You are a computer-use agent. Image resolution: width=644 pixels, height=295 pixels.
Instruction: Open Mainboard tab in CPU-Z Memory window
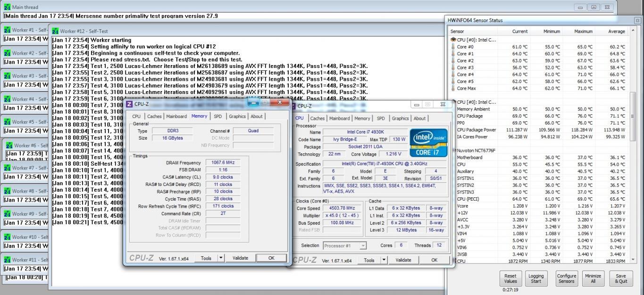[176, 116]
